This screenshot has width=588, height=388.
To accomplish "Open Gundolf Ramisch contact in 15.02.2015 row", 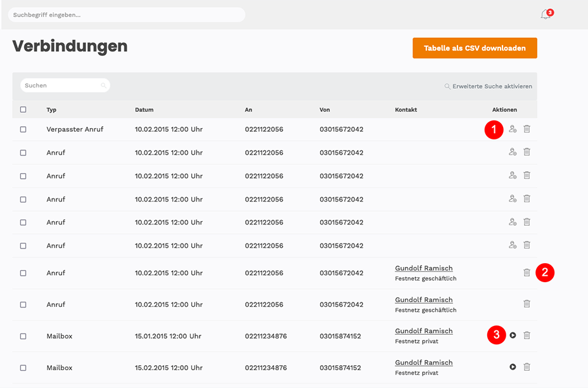I will [x=424, y=363].
